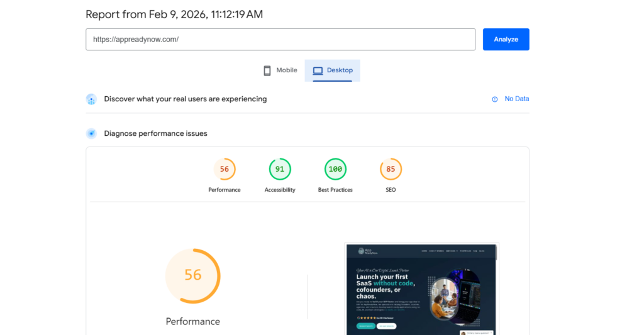Open the website screenshot thumbnail
The width and height of the screenshot is (644, 335).
[x=421, y=289]
